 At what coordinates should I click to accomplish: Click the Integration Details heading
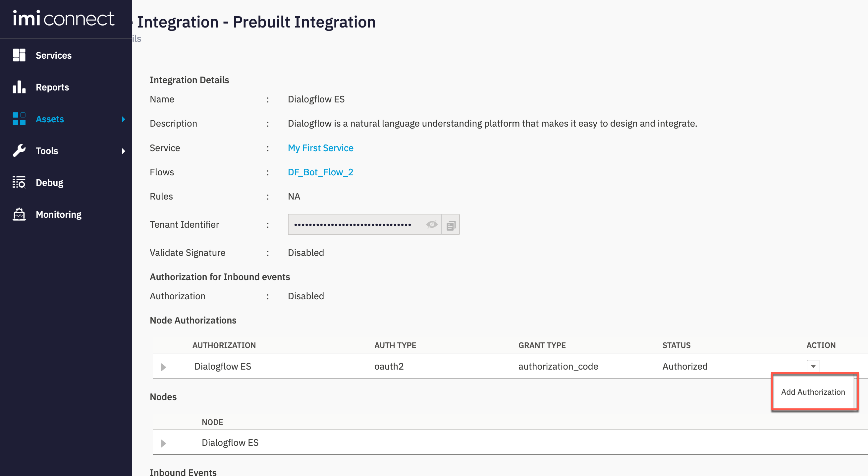pos(190,80)
